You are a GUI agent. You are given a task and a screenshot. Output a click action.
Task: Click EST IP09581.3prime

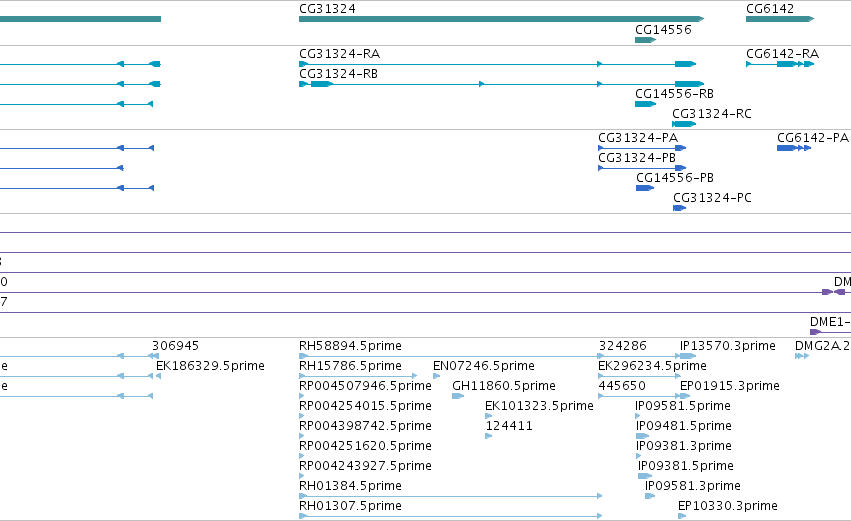click(693, 486)
